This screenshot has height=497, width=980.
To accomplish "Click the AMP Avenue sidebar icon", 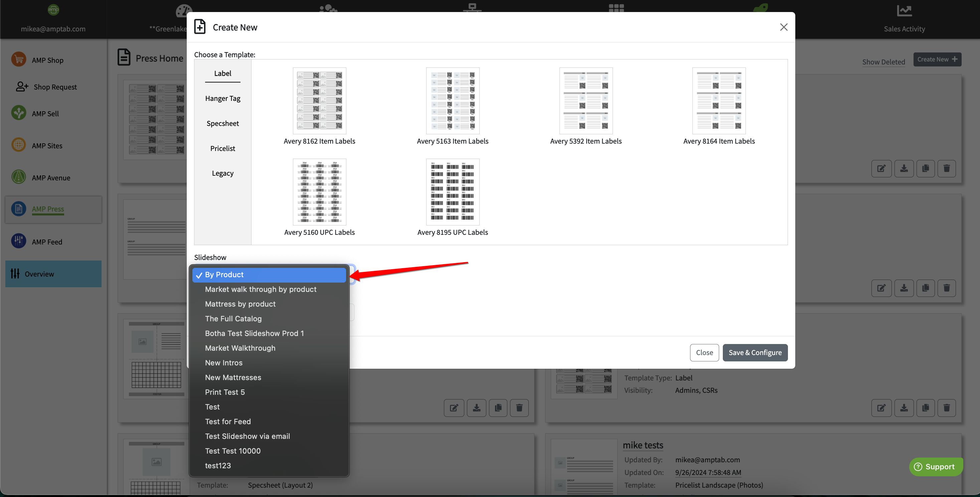I will click(x=18, y=177).
